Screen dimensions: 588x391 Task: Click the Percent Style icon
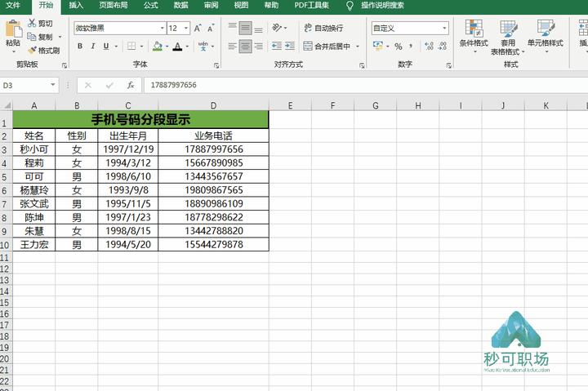pos(399,47)
